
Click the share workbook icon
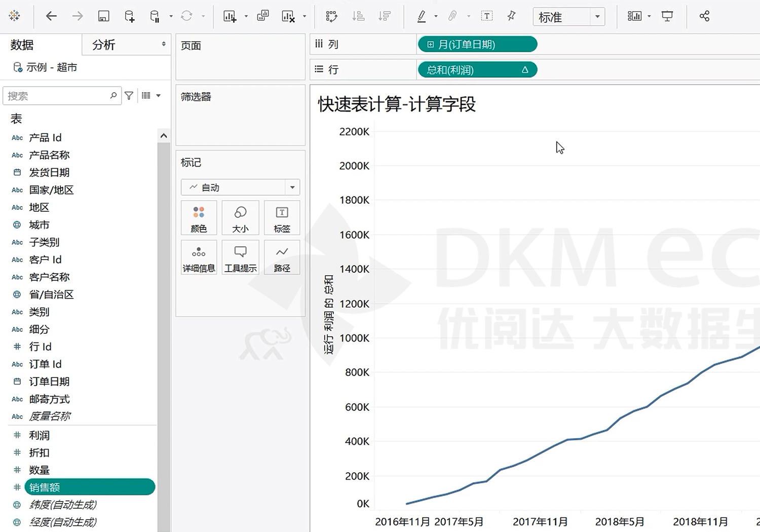(x=704, y=16)
